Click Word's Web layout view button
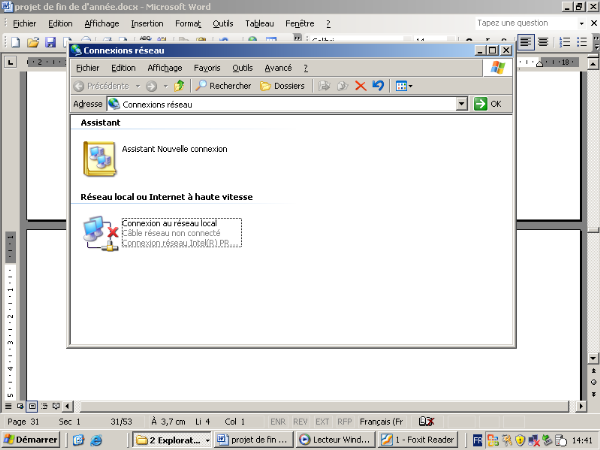The image size is (600, 450). point(20,406)
